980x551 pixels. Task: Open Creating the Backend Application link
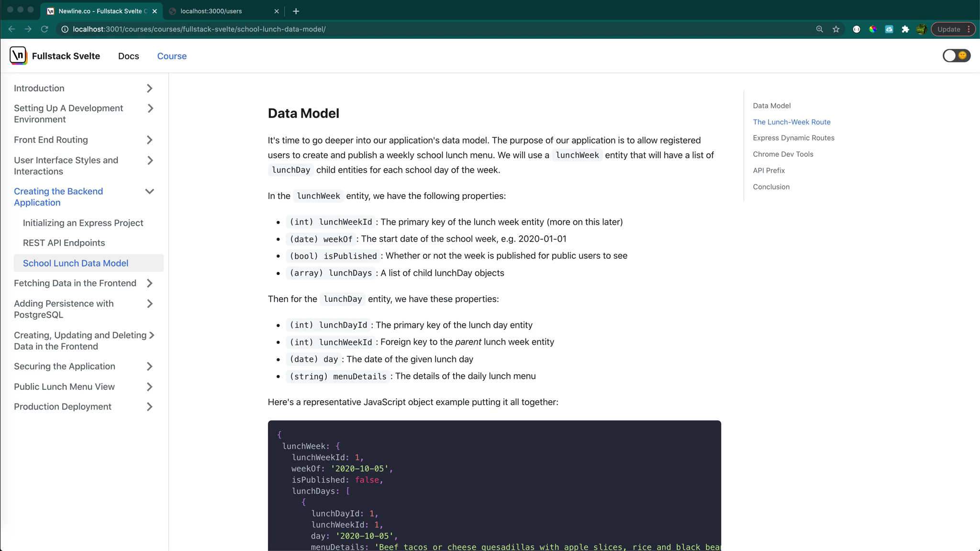(58, 197)
